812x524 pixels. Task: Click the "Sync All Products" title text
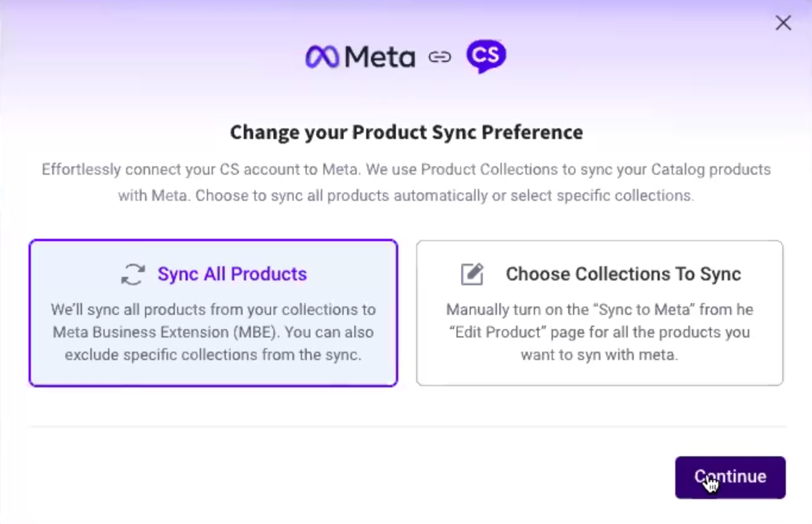(232, 274)
